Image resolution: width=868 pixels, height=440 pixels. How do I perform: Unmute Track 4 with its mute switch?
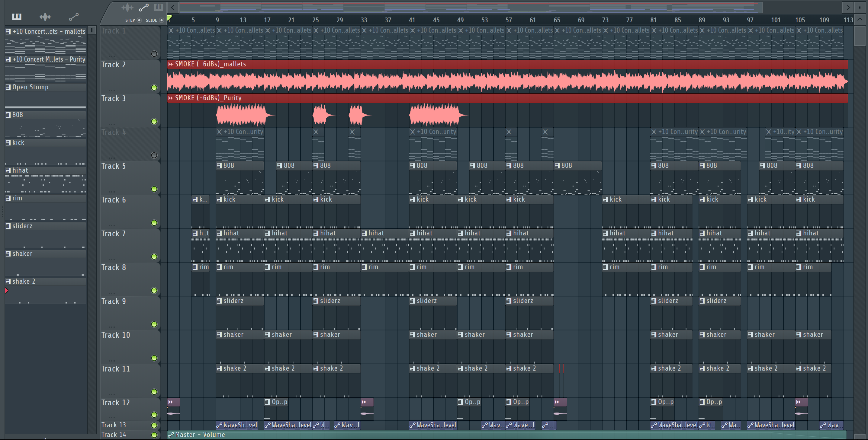click(154, 155)
